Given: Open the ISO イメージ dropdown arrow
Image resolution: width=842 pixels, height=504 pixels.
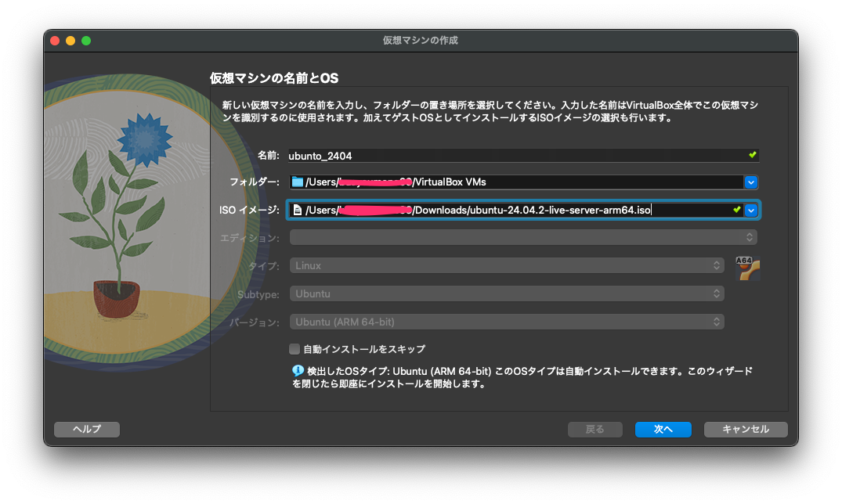Looking at the screenshot, I should [750, 211].
